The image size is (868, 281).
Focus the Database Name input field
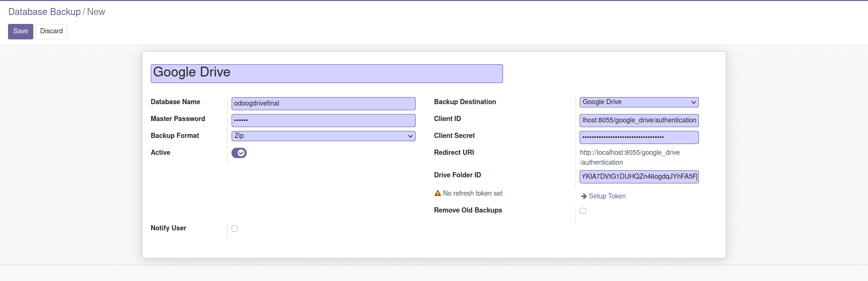coord(323,104)
